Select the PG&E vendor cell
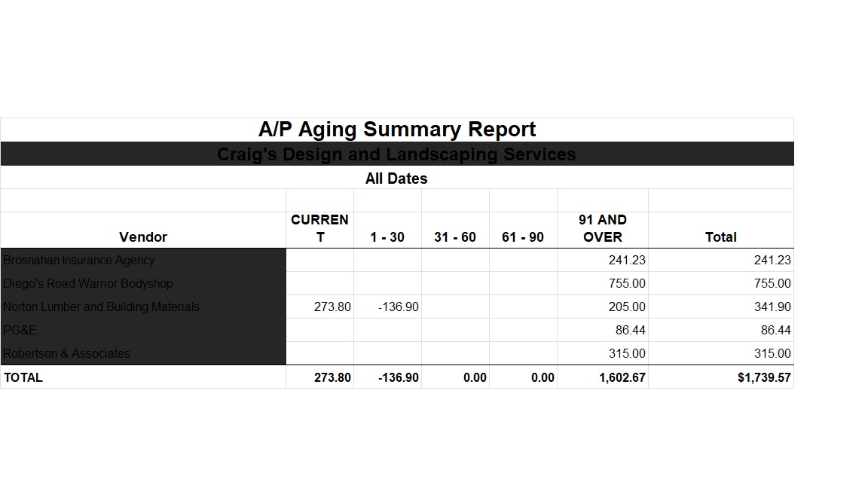868x488 pixels. pos(20,330)
